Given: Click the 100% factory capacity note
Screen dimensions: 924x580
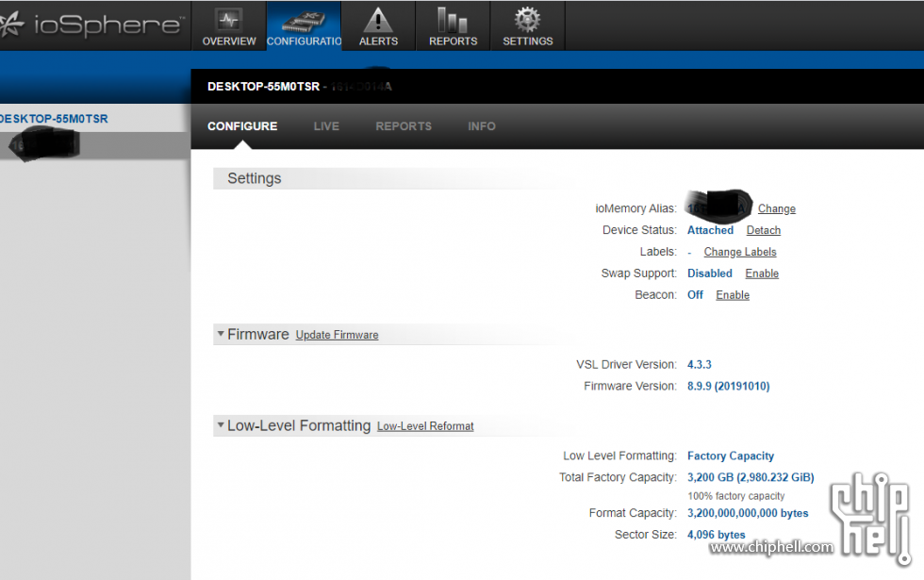Looking at the screenshot, I should coord(736,496).
